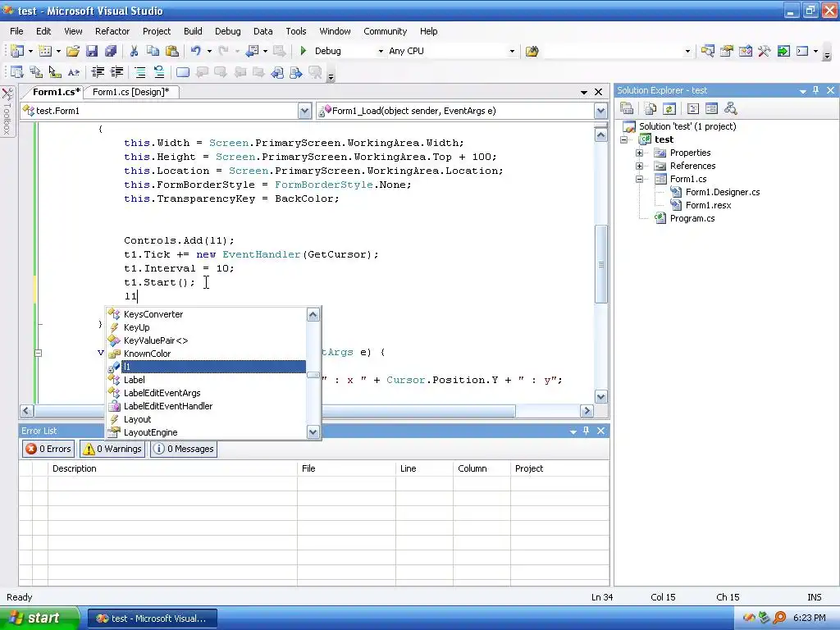840x630 pixels.
Task: Click the Cut scissors icon
Action: pyautogui.click(x=134, y=51)
